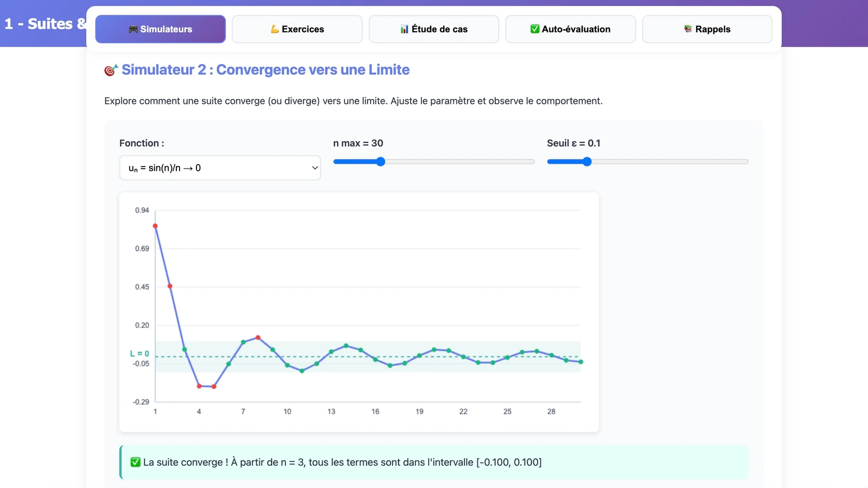Expand the function selector chevron
Screen dimensions: 868x488
315,168
